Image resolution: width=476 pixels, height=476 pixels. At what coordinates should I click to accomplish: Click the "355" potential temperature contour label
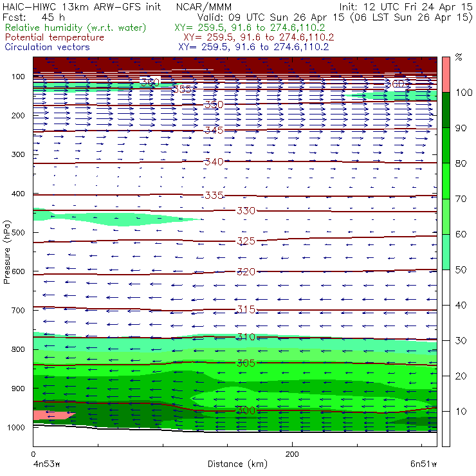(182, 89)
